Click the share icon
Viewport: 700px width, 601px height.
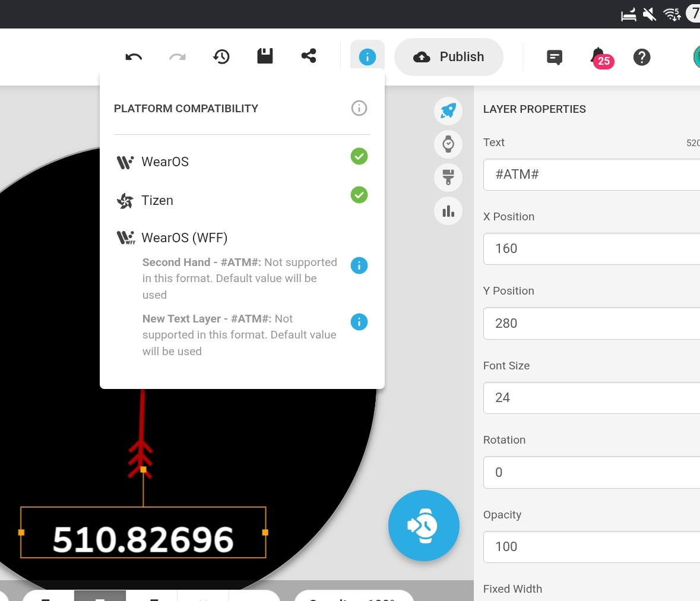309,56
